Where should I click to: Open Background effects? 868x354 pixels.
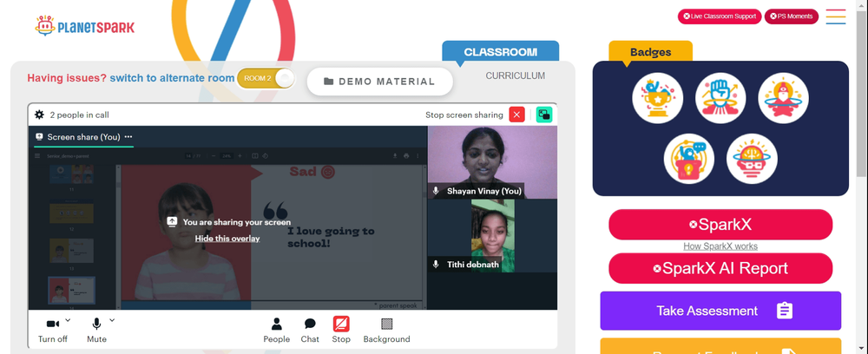[x=386, y=331]
